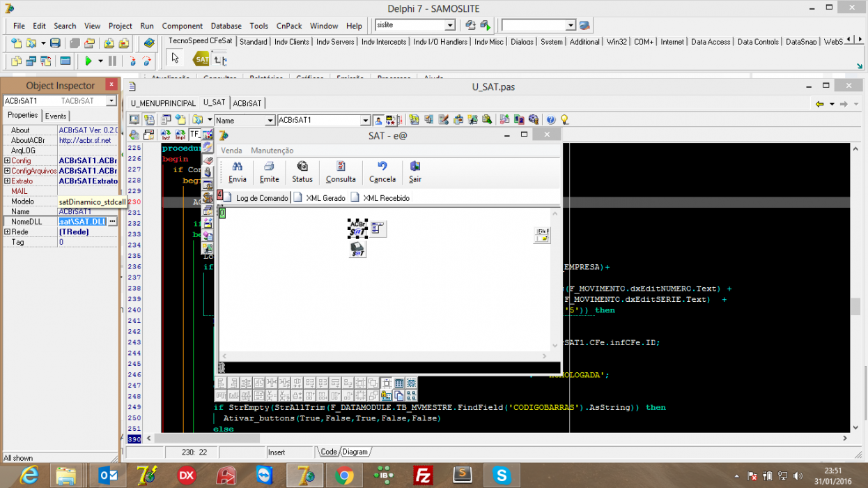Expand the Rede property node
This screenshot has height=488, width=868.
click(7, 232)
